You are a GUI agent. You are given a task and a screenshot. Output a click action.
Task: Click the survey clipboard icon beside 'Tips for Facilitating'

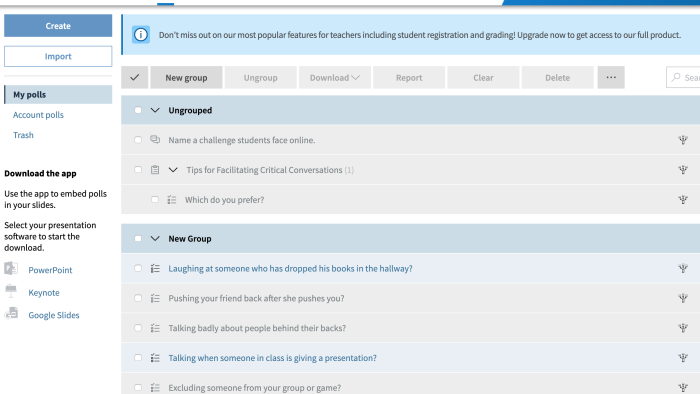[155, 170]
